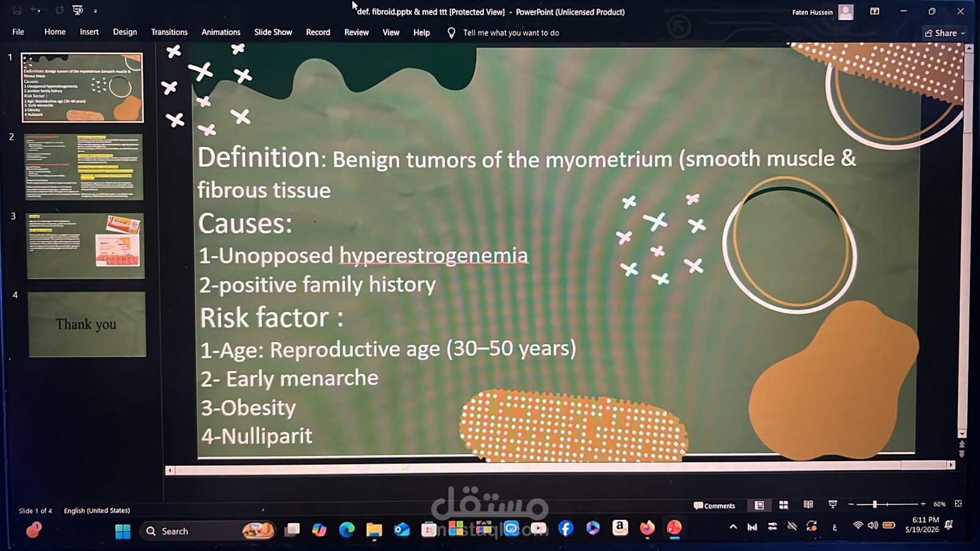Click vertical scrollbar down arrow
Image resolution: width=980 pixels, height=551 pixels.
(962, 433)
